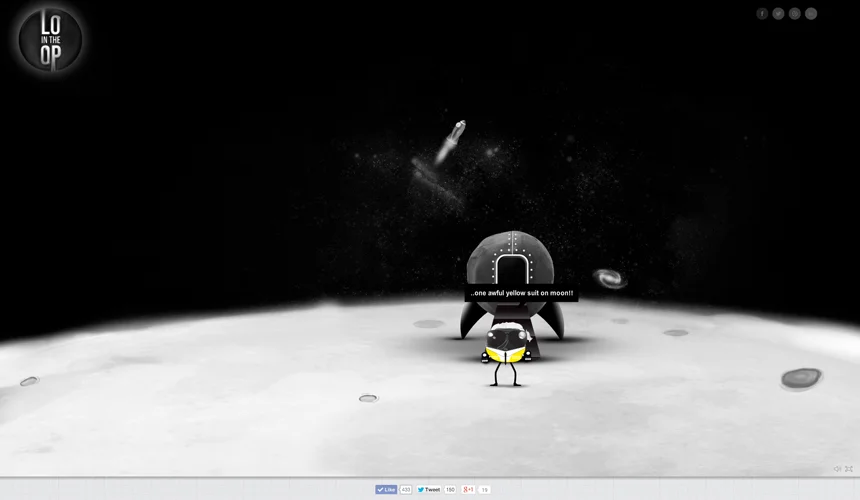Click the spiral galaxy near the rocket
Screen dimensions: 860x500
[x=609, y=279]
